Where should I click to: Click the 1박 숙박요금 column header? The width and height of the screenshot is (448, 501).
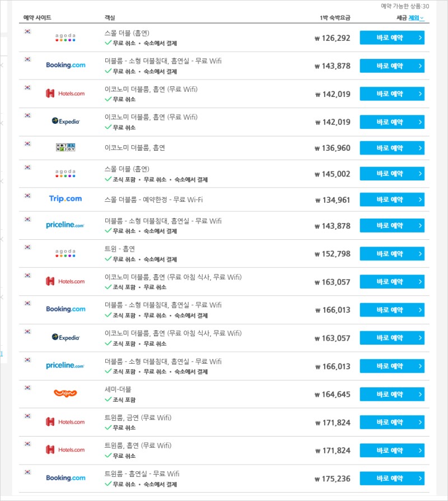click(335, 18)
